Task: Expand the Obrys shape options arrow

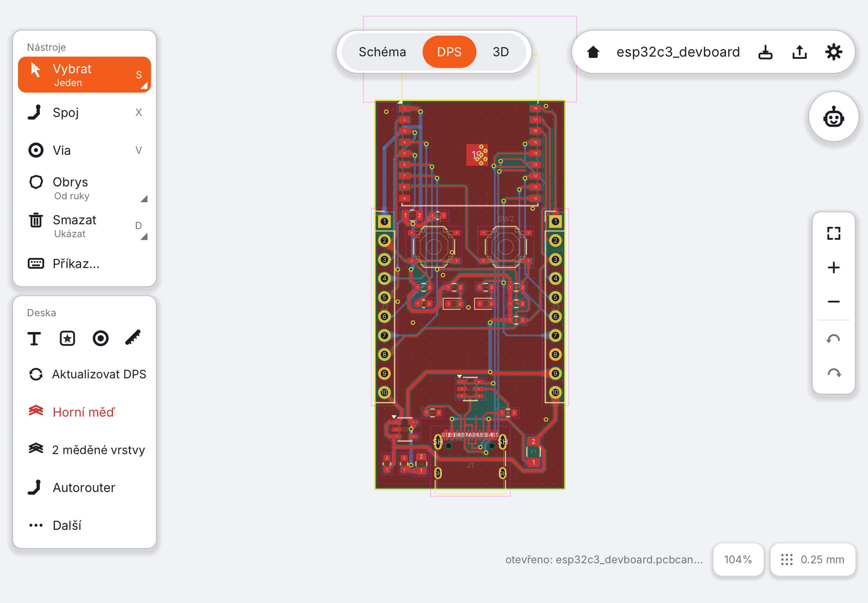Action: click(143, 199)
